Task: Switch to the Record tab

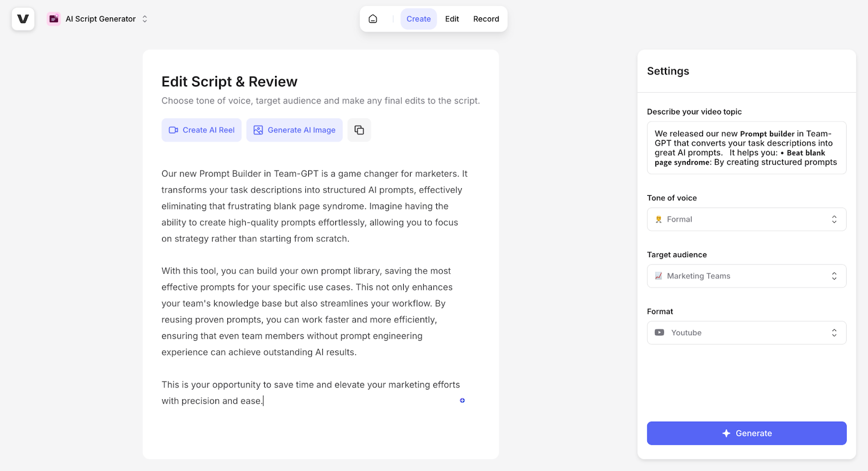Action: [x=486, y=19]
